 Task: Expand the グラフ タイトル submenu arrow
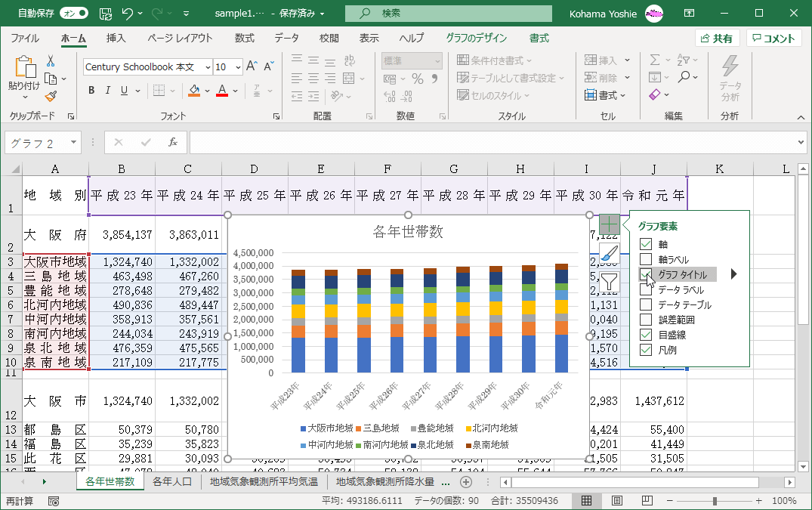click(733, 274)
